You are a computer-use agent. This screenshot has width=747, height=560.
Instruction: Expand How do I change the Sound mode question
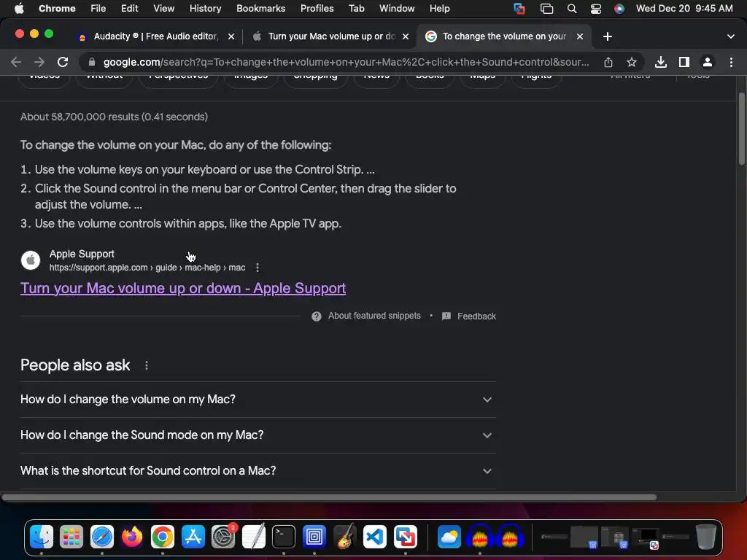coord(258,435)
